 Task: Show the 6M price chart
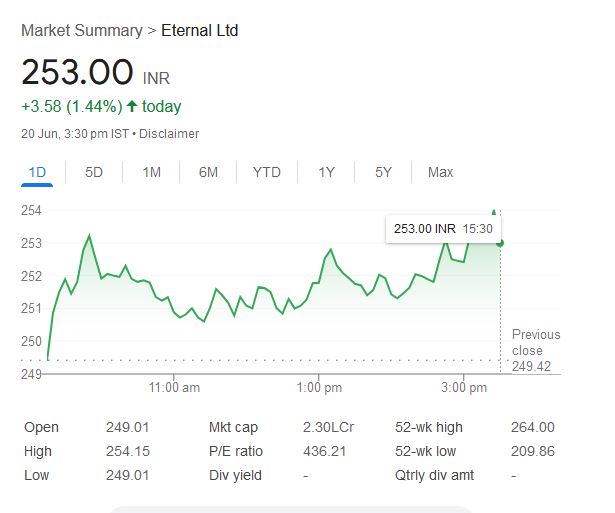click(208, 172)
